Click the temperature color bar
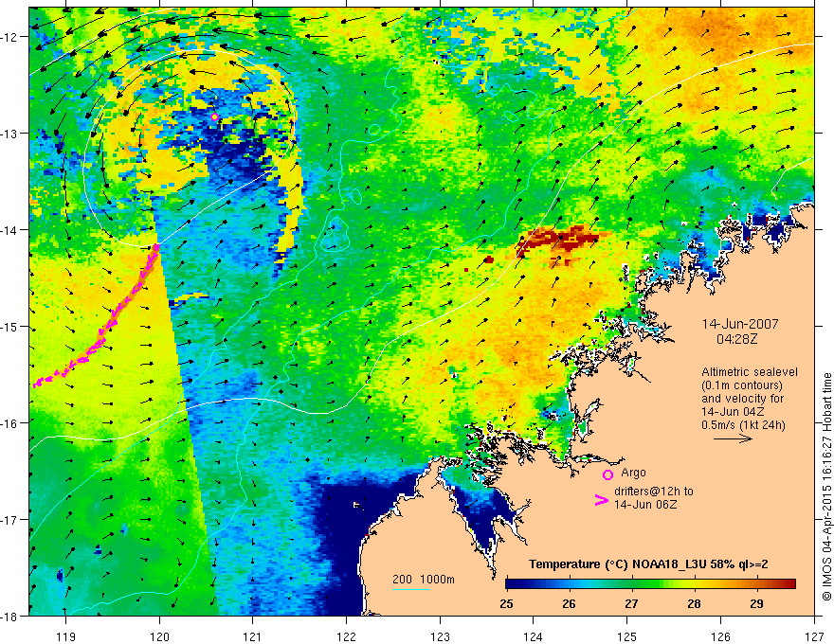 (650, 583)
